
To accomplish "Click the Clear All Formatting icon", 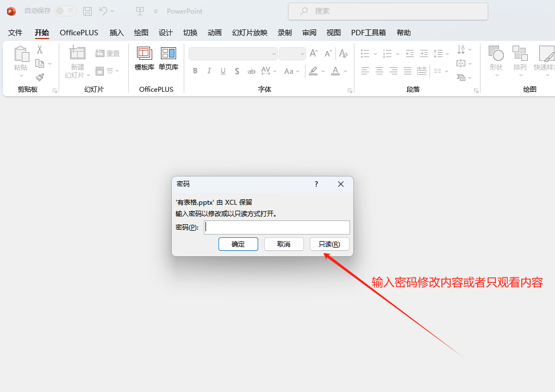I will tap(343, 53).
